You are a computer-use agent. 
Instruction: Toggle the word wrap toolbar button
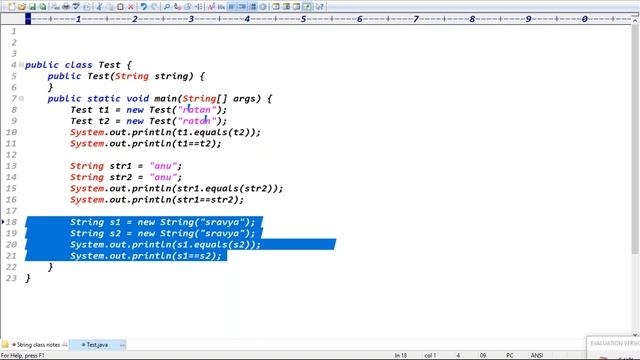tap(231, 7)
